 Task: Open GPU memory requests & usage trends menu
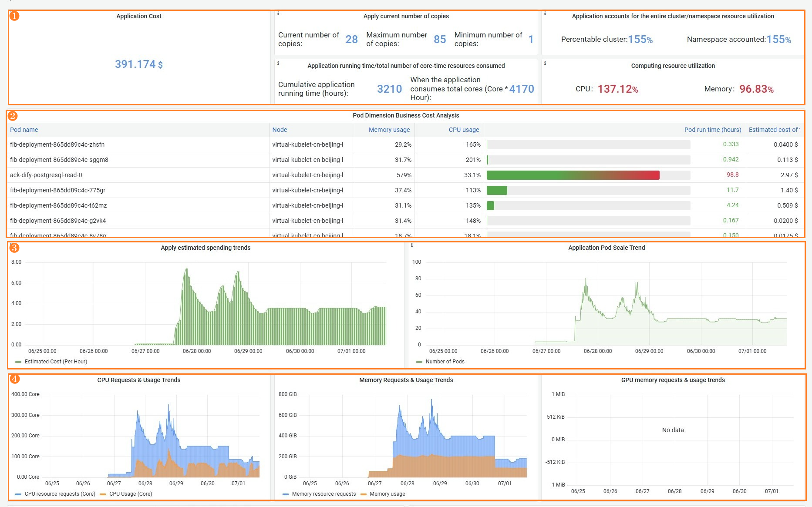coord(673,380)
